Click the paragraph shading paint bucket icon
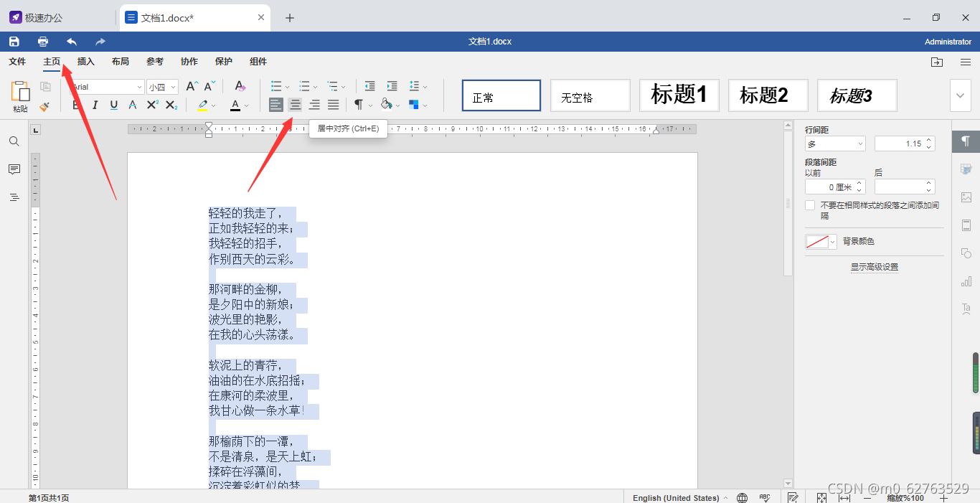This screenshot has height=503, width=980. pyautogui.click(x=387, y=105)
